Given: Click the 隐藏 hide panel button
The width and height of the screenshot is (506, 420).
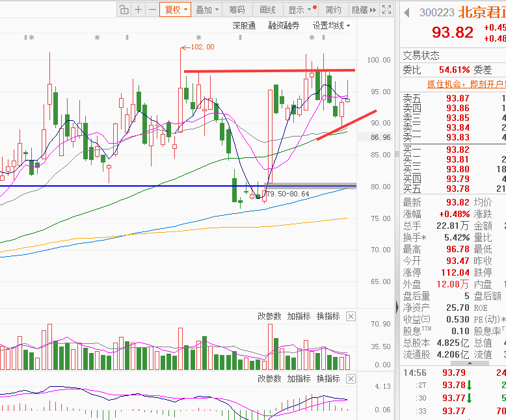Looking at the screenshot, I should 362,10.
